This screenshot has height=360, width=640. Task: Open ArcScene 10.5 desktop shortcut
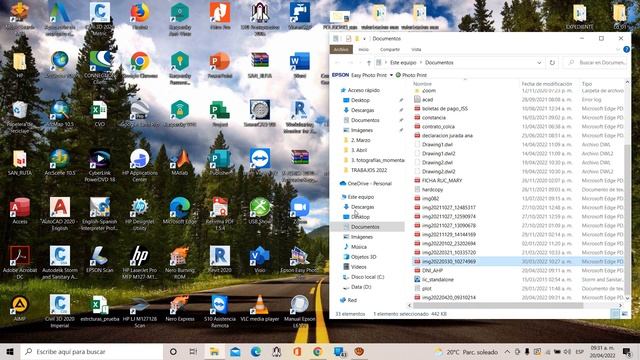60,162
